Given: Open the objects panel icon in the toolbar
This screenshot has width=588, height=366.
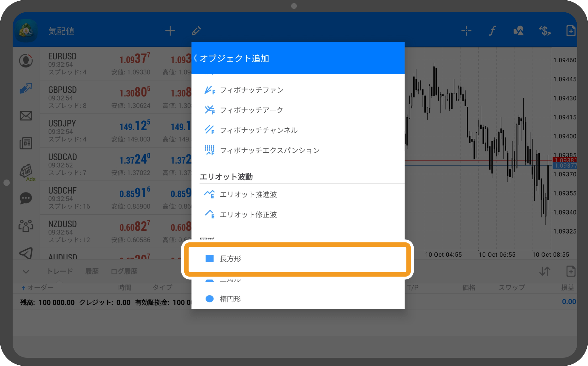Looking at the screenshot, I should (518, 31).
